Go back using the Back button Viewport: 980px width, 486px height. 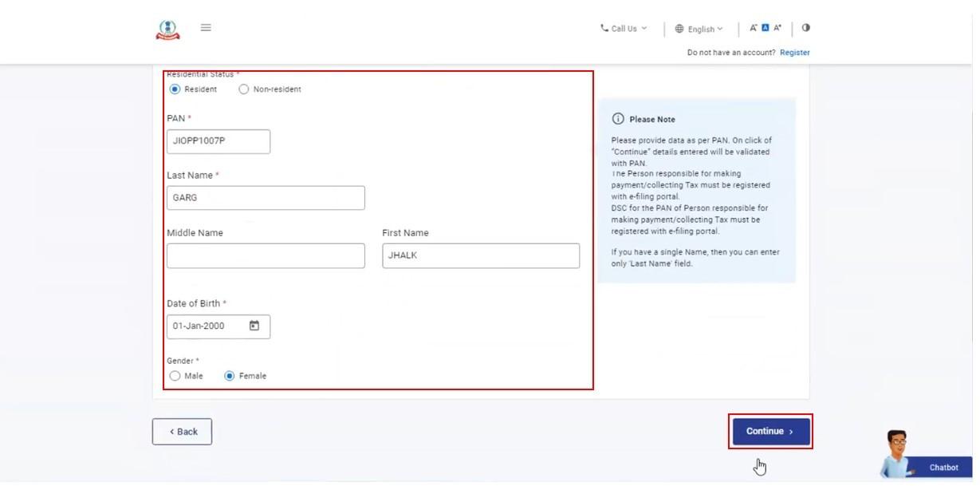tap(182, 432)
